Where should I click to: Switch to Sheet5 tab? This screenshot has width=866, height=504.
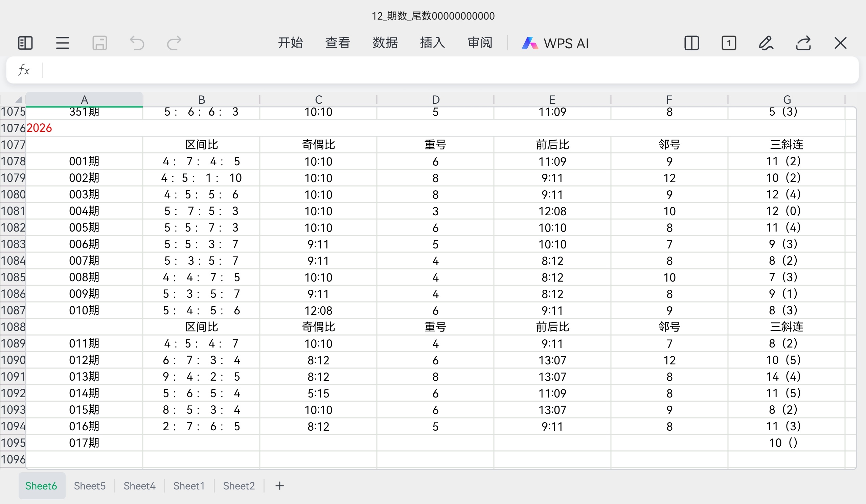tap(90, 486)
